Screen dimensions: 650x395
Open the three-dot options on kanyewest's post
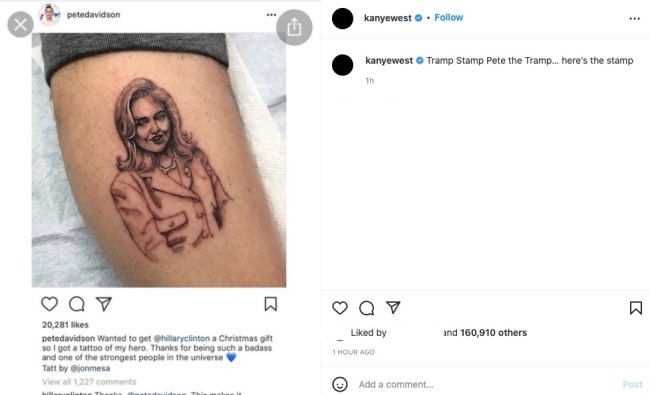click(634, 19)
